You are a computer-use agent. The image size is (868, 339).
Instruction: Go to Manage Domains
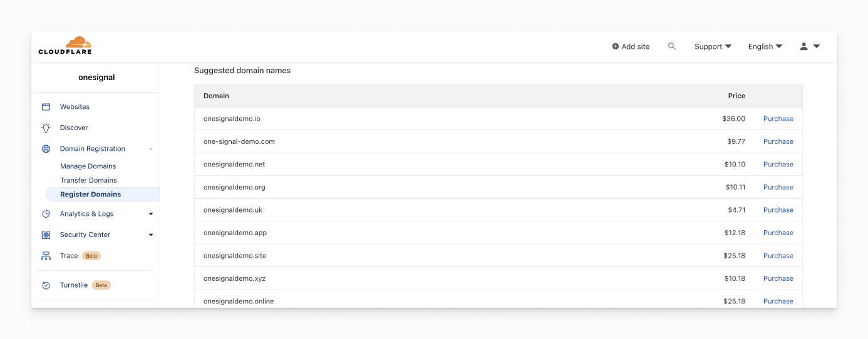click(88, 166)
